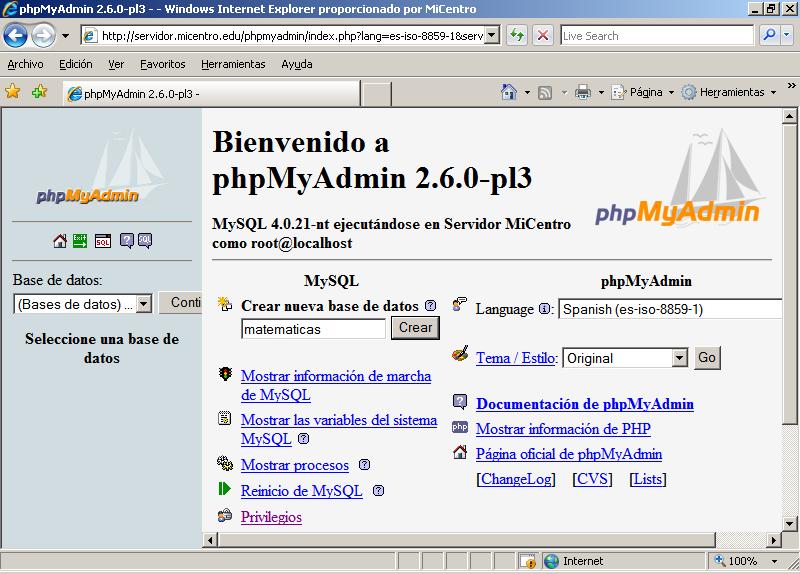
Task: Open the Language selection combo box
Action: coord(670,309)
